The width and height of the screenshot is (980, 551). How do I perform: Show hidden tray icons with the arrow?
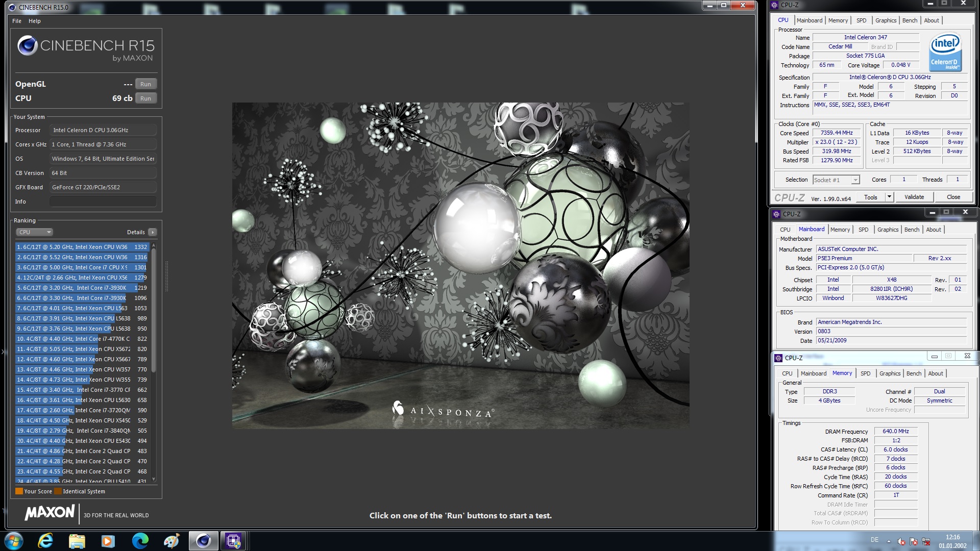(889, 541)
